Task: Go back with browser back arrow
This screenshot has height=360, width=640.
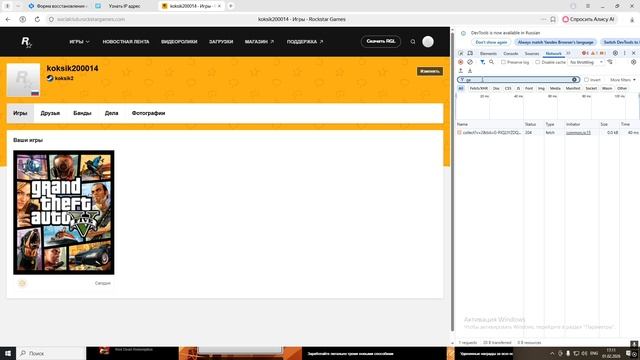Action: (8, 19)
